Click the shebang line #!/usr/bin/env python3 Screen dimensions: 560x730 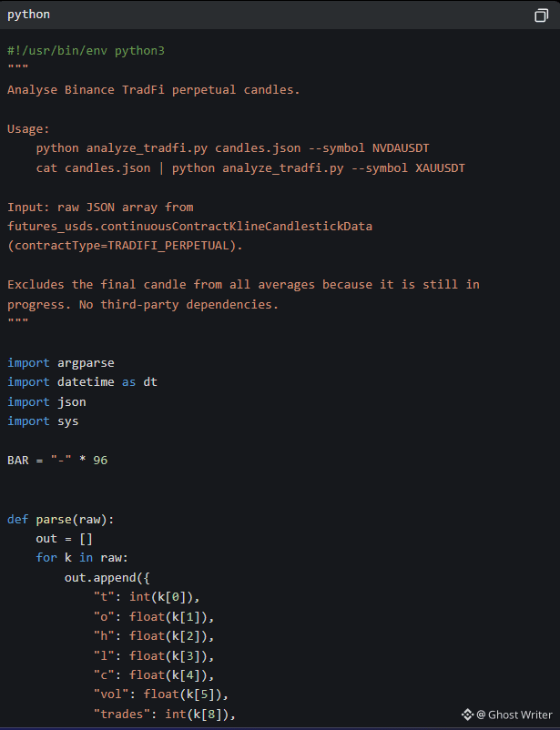(86, 50)
